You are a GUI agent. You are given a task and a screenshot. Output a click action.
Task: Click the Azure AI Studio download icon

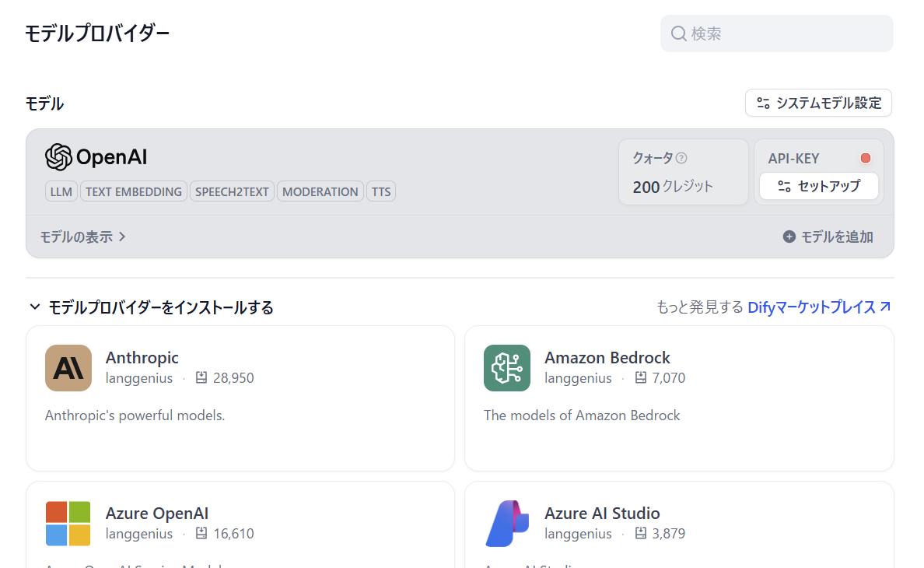641,533
